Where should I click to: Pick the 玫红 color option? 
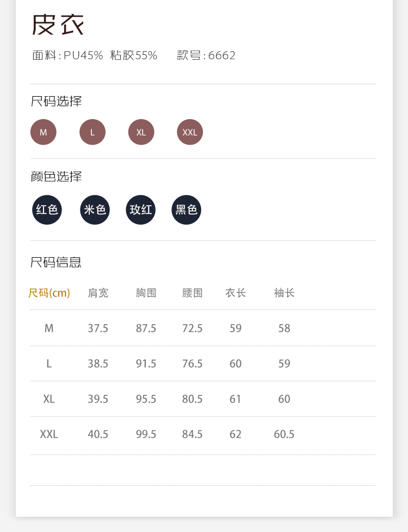pyautogui.click(x=141, y=209)
